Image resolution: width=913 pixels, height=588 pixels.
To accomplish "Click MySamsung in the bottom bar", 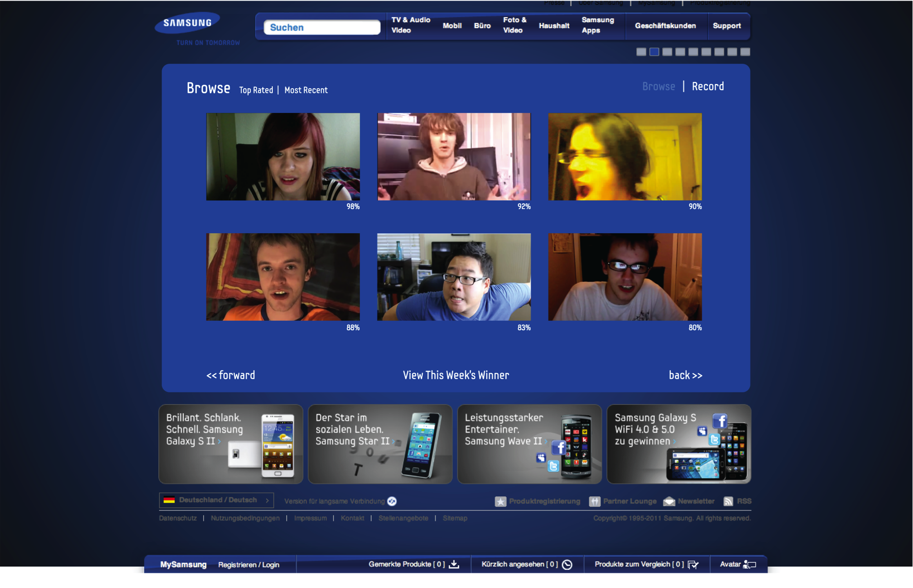I will click(x=183, y=564).
